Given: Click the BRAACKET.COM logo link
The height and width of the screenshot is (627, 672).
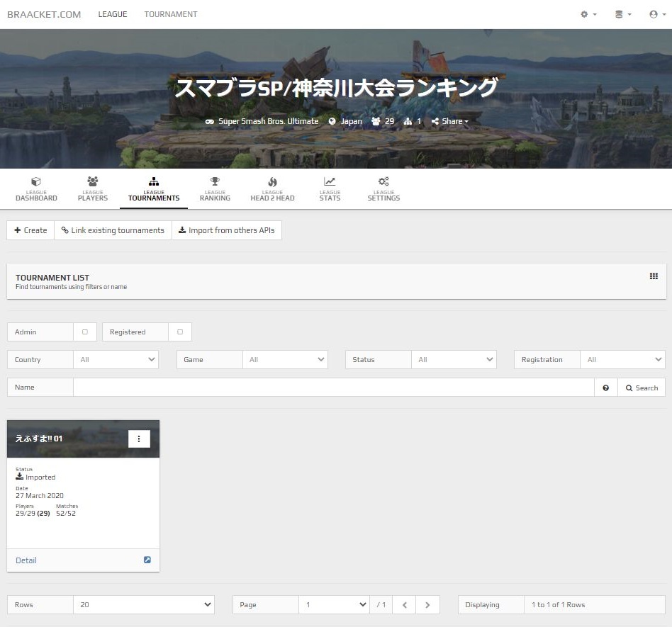Looking at the screenshot, I should coord(44,15).
